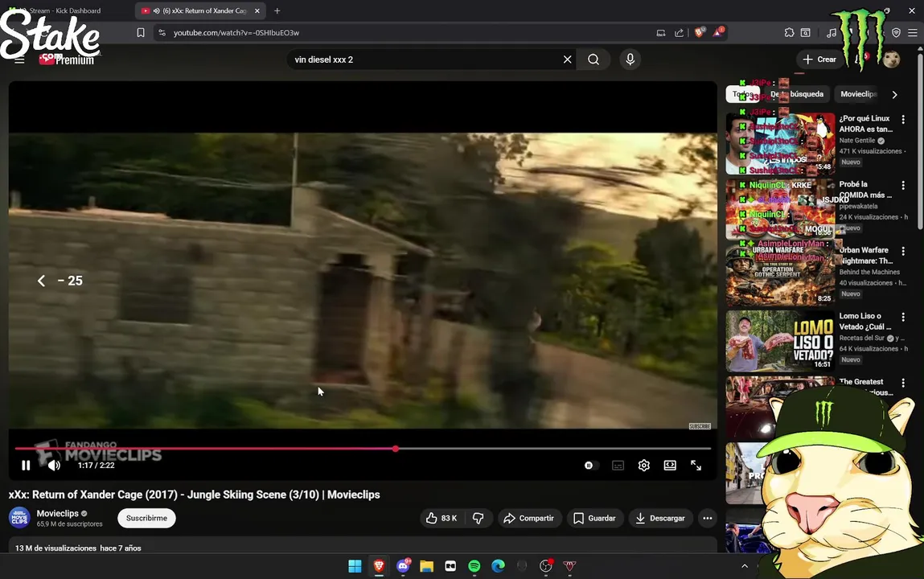Save the video with Guardar

[x=594, y=519]
